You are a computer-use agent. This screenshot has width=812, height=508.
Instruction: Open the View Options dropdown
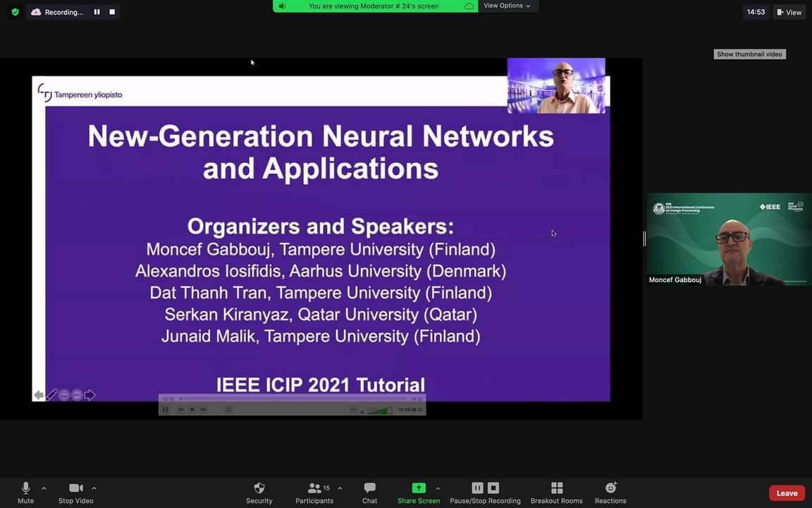(507, 6)
